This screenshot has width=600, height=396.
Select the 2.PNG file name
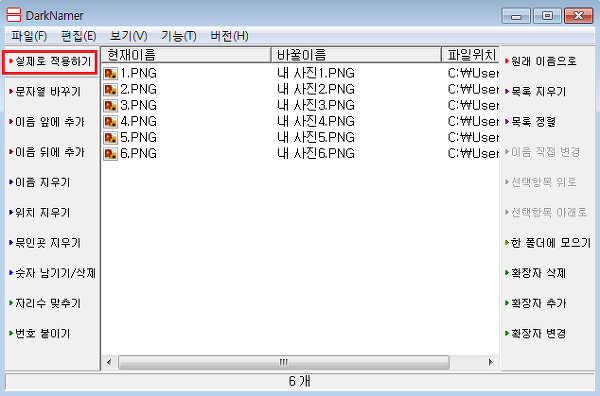point(139,89)
